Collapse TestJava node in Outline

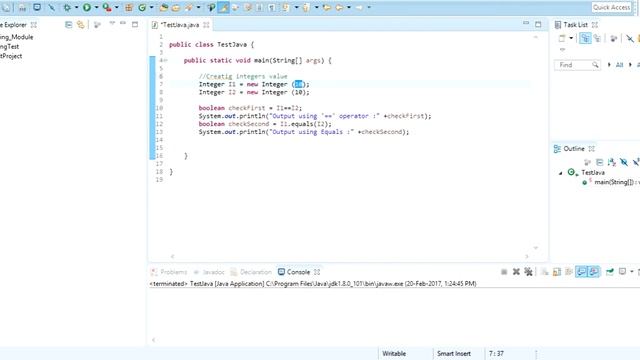pyautogui.click(x=560, y=173)
